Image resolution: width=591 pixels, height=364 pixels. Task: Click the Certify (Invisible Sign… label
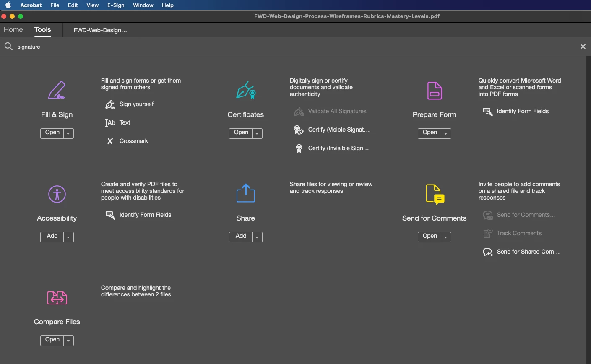(338, 148)
